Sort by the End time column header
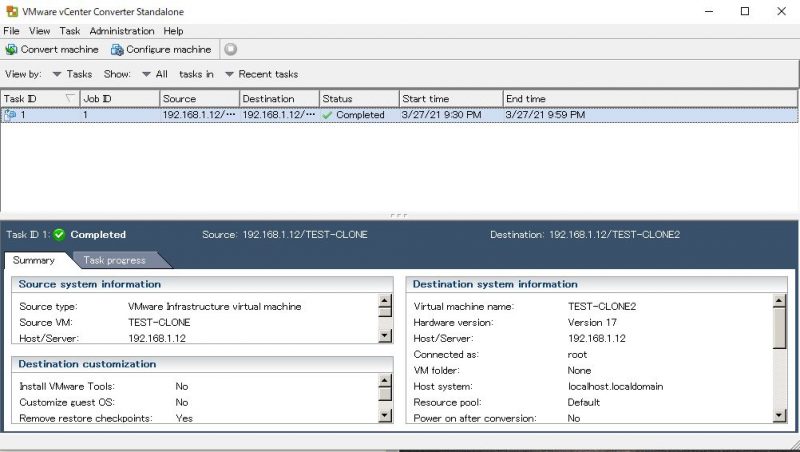 pos(649,98)
